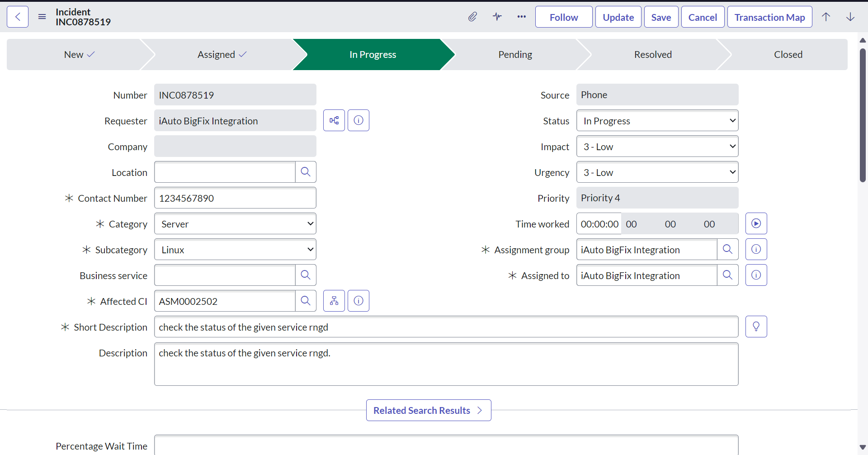This screenshot has width=868, height=455.
Task: Expand Related Search Results
Action: coord(428,410)
